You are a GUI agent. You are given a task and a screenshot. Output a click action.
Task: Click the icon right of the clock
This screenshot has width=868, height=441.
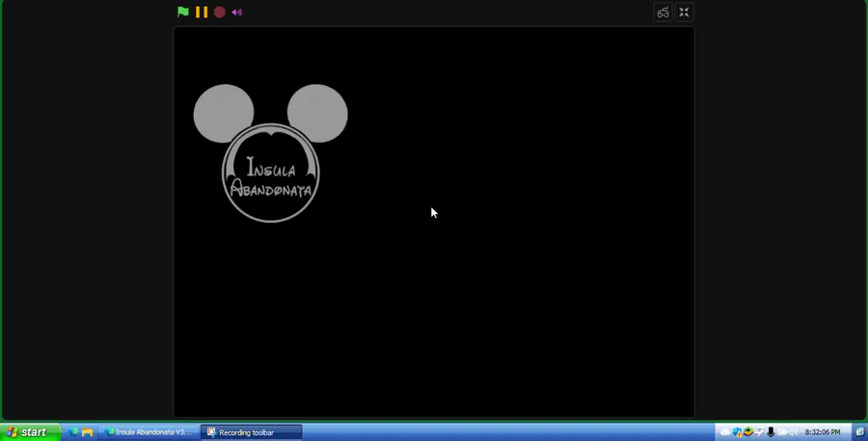click(x=860, y=432)
